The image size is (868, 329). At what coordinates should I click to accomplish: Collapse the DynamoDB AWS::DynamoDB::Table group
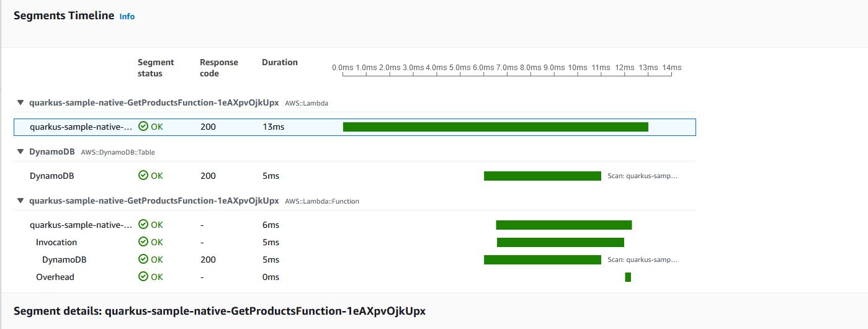[20, 151]
